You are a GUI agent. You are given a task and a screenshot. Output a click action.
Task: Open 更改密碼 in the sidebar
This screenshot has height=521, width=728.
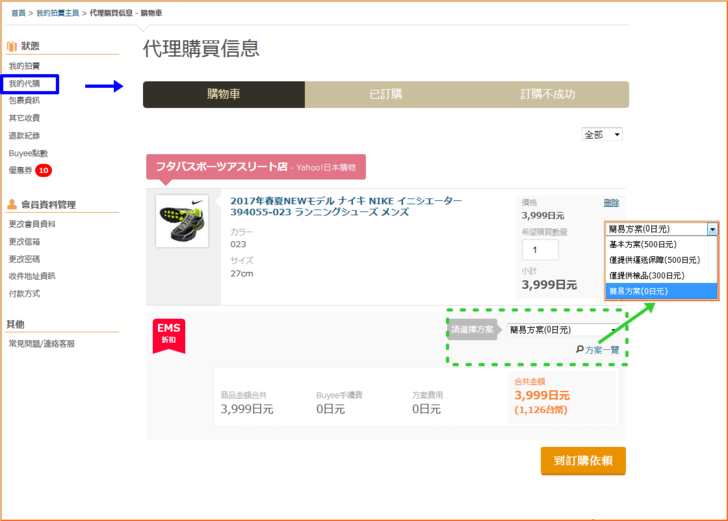pos(25,259)
